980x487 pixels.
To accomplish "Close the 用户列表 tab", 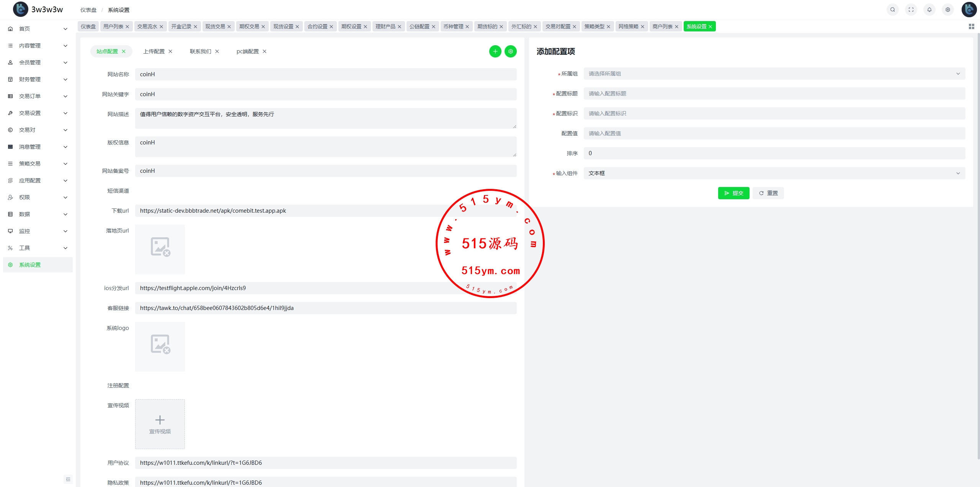I will 127,27.
